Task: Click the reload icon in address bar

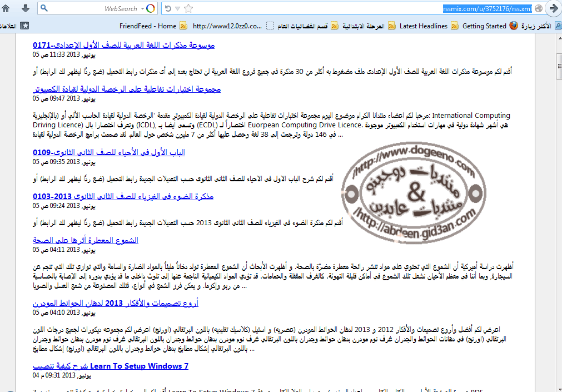Action: coord(168,8)
